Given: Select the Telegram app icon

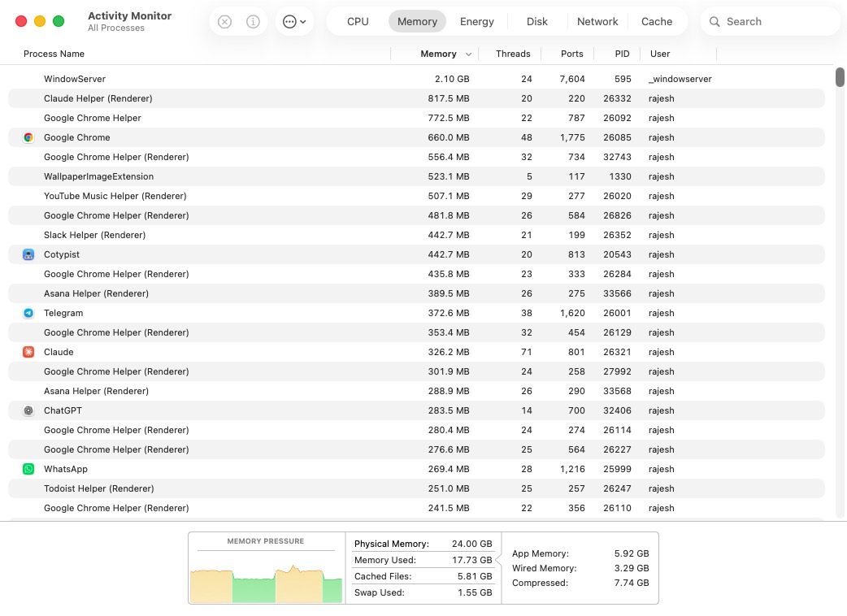Looking at the screenshot, I should tap(28, 313).
